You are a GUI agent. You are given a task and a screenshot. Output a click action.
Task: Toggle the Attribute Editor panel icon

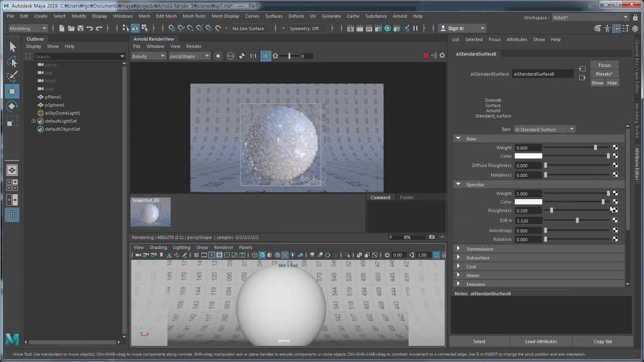pos(616,29)
